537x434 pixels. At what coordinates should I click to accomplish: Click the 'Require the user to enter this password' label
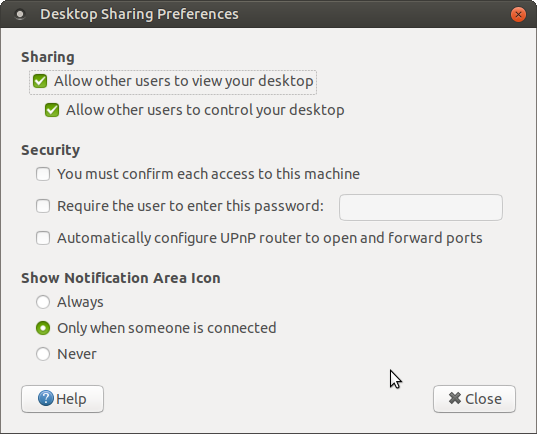pyautogui.click(x=190, y=206)
